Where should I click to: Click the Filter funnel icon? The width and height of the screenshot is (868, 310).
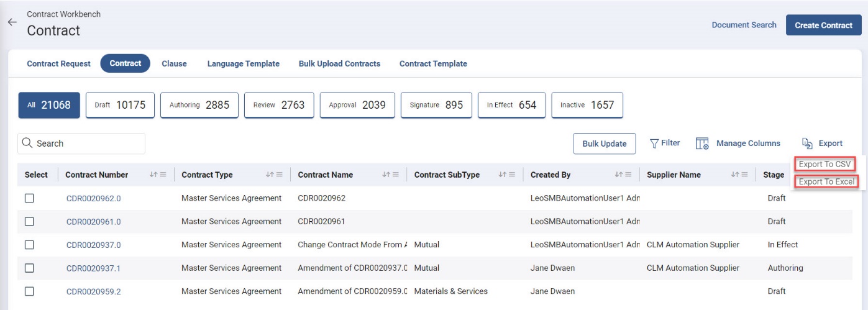(654, 144)
